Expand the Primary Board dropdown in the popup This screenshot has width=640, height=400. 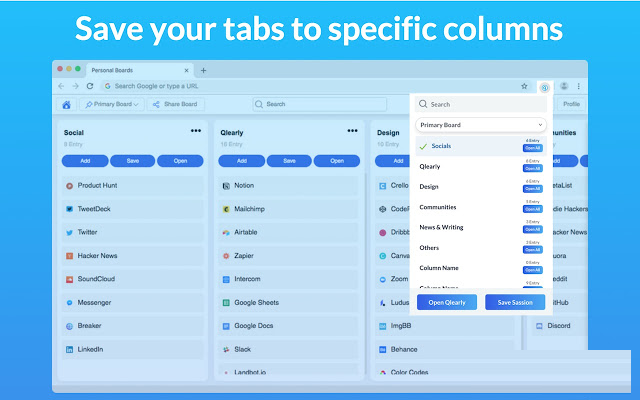481,125
